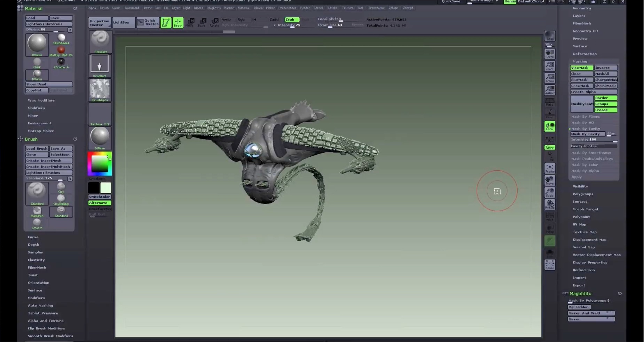Click the Actual size icon
Screen dimensions: 644x342
[x=550, y=78]
